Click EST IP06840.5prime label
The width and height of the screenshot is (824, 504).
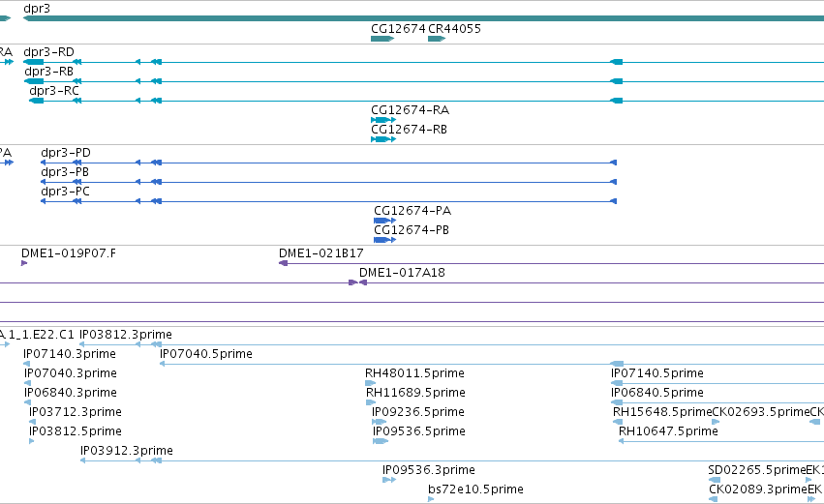tap(656, 393)
